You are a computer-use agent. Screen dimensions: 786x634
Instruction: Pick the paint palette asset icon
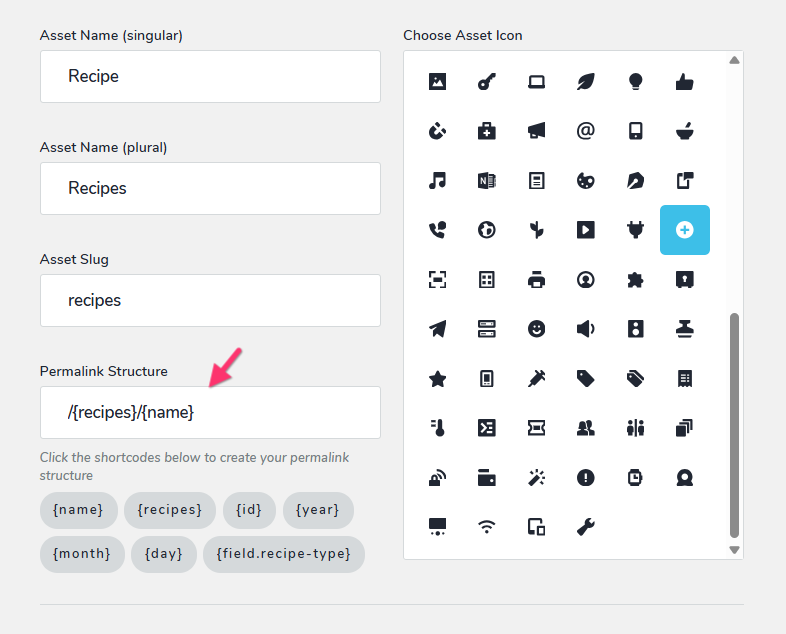[x=585, y=180]
